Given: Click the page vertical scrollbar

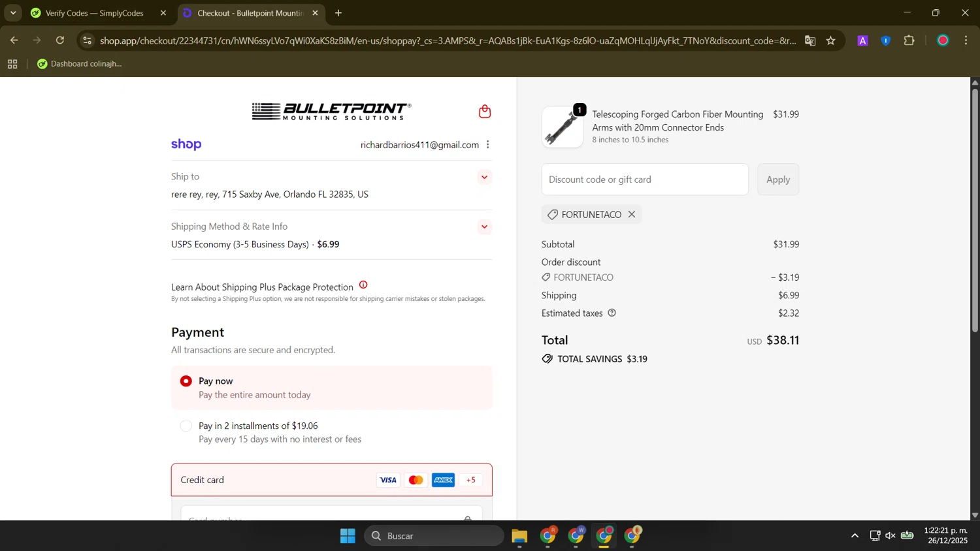Looking at the screenshot, I should click(975, 210).
